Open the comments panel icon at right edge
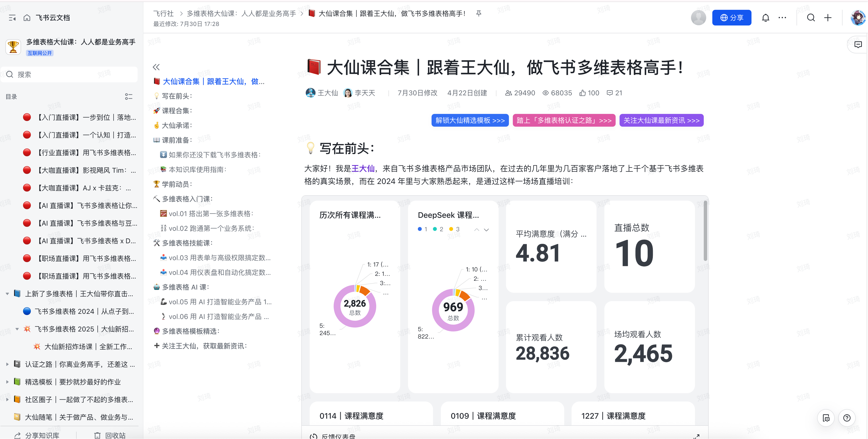Screen dimensions: 868x439 click(858, 45)
